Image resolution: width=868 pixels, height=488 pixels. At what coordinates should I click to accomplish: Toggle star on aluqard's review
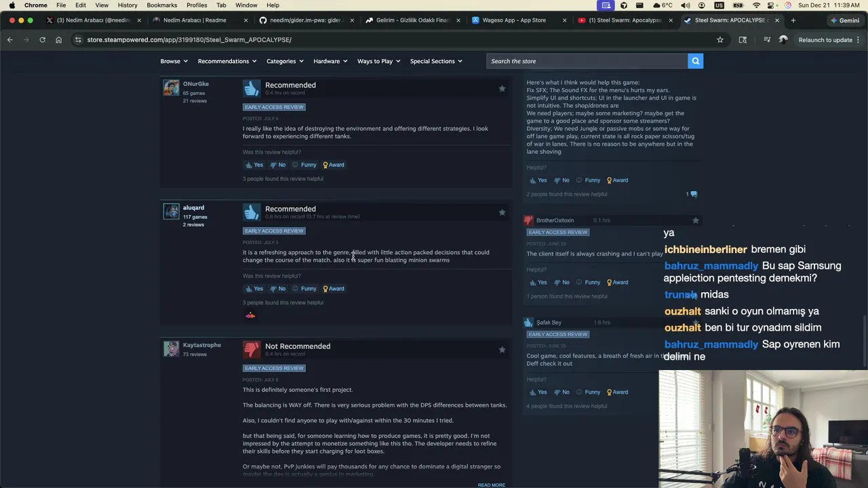click(x=502, y=213)
